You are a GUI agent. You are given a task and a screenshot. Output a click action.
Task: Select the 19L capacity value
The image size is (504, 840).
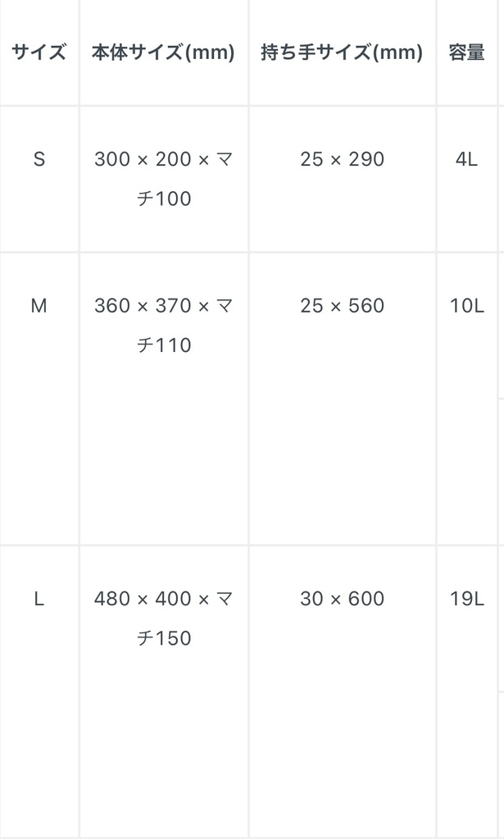(x=467, y=599)
